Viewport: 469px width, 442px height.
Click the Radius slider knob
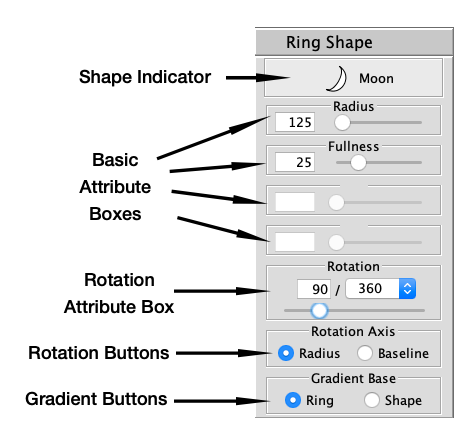click(342, 123)
